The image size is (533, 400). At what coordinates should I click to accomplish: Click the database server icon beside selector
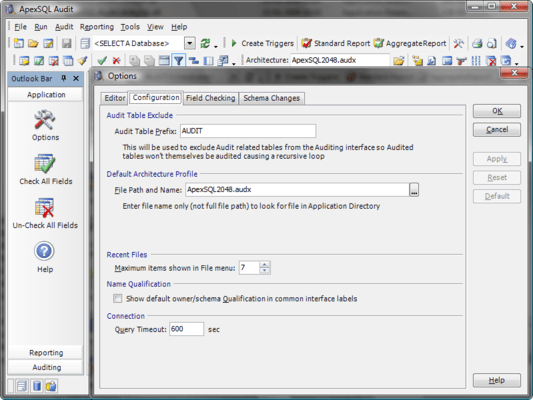[85, 43]
